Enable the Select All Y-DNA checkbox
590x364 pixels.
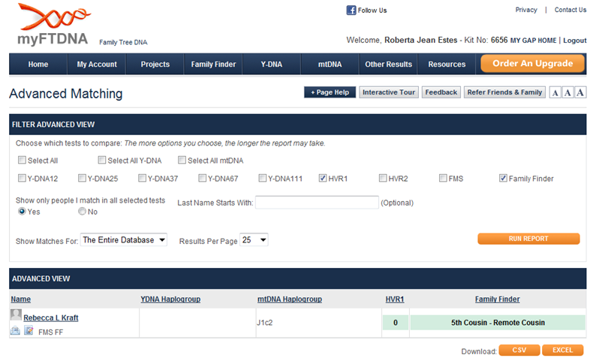click(x=102, y=161)
